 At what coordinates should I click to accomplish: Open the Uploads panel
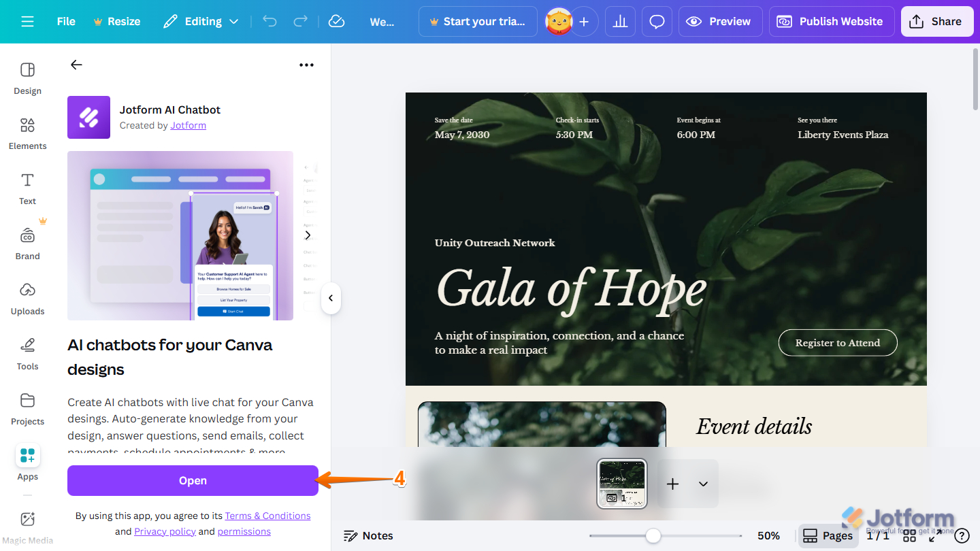tap(27, 299)
